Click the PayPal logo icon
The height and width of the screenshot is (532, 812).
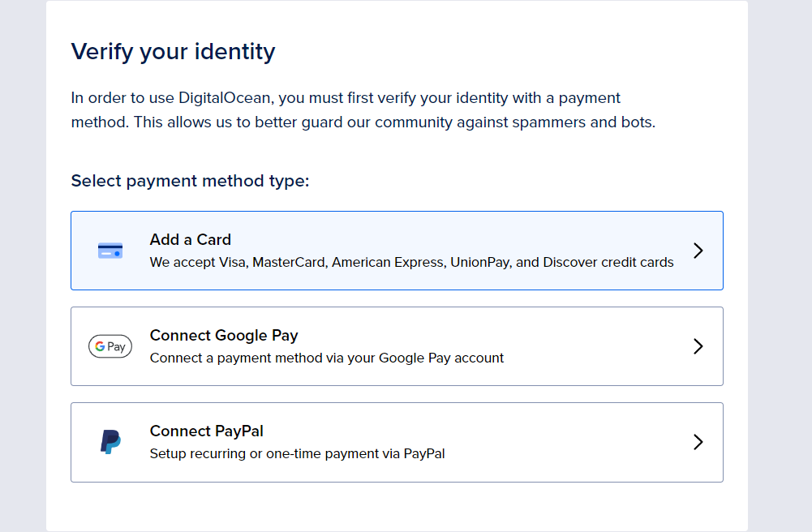point(110,442)
